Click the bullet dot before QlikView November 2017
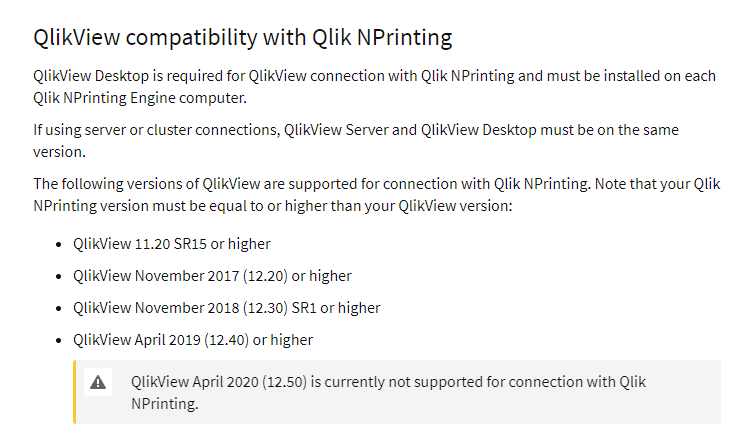Screen dimensions: 750x441 click(x=58, y=276)
